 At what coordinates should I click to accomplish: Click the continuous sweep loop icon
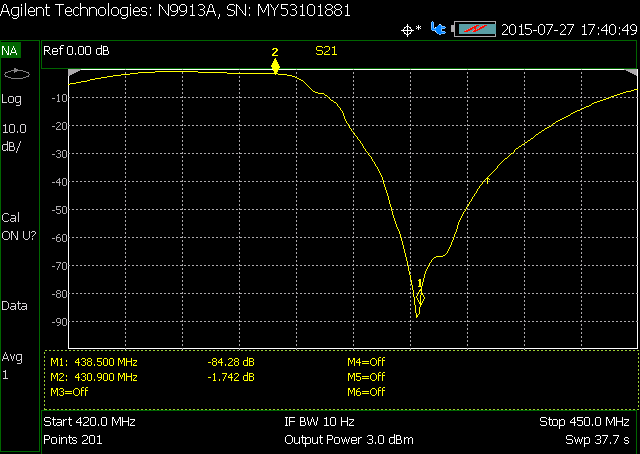click(x=17, y=74)
